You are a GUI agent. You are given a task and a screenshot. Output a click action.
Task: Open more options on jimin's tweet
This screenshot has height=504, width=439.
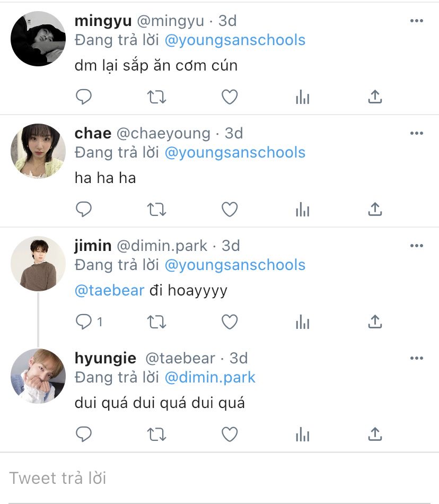click(x=417, y=246)
